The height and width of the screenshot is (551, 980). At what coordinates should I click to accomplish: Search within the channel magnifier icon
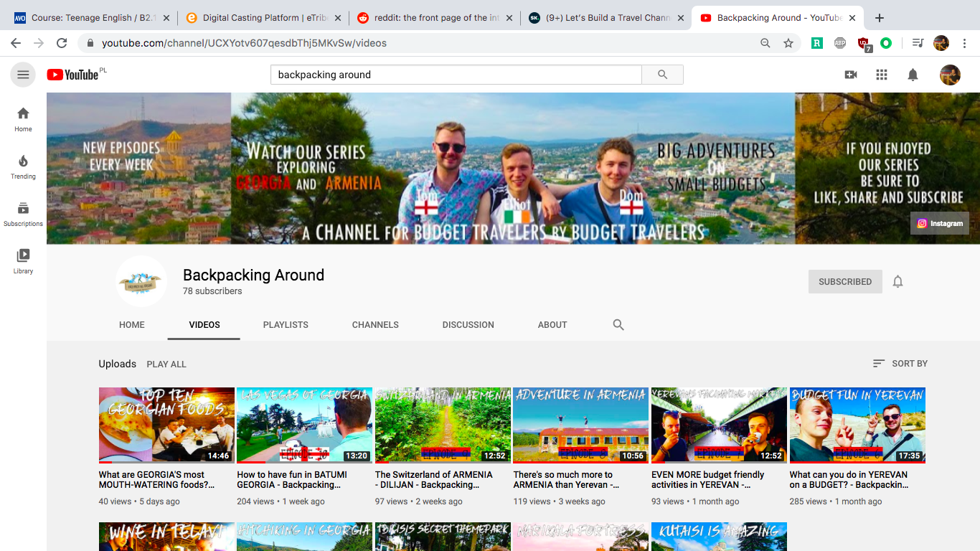pos(618,325)
